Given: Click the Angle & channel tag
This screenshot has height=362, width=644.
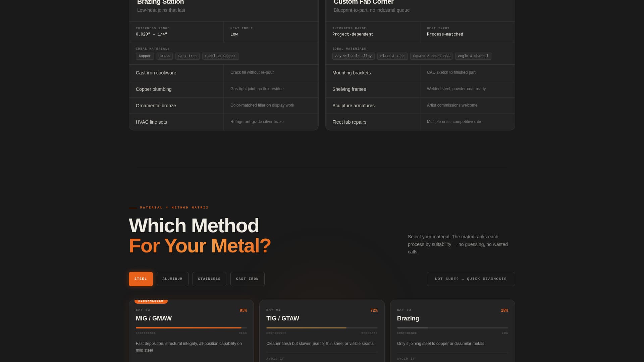Looking at the screenshot, I should pos(473,56).
